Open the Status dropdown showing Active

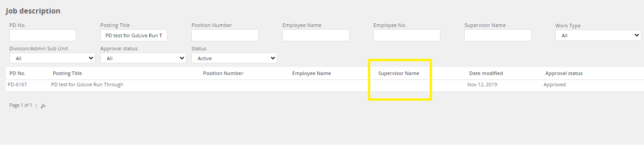(234, 58)
